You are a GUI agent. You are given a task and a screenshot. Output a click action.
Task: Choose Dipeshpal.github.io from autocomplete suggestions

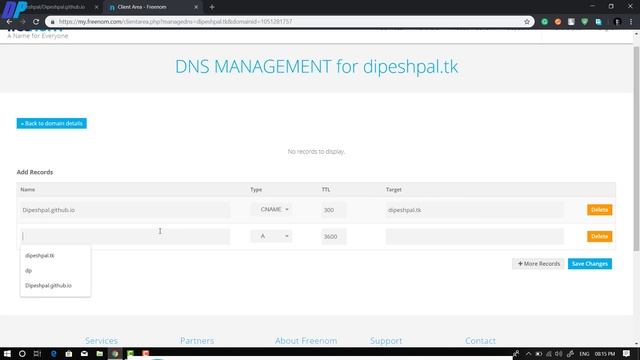coord(48,285)
